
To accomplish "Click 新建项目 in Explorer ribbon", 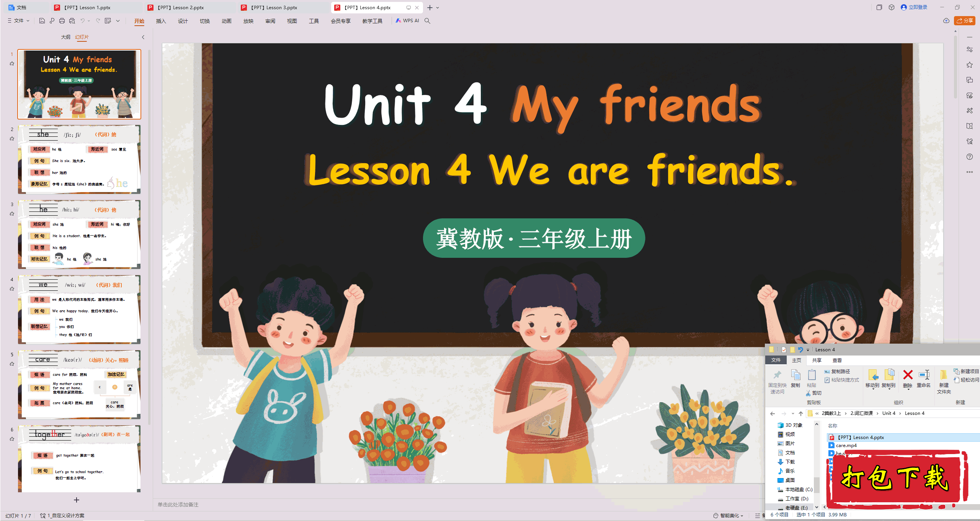I will click(x=966, y=372).
